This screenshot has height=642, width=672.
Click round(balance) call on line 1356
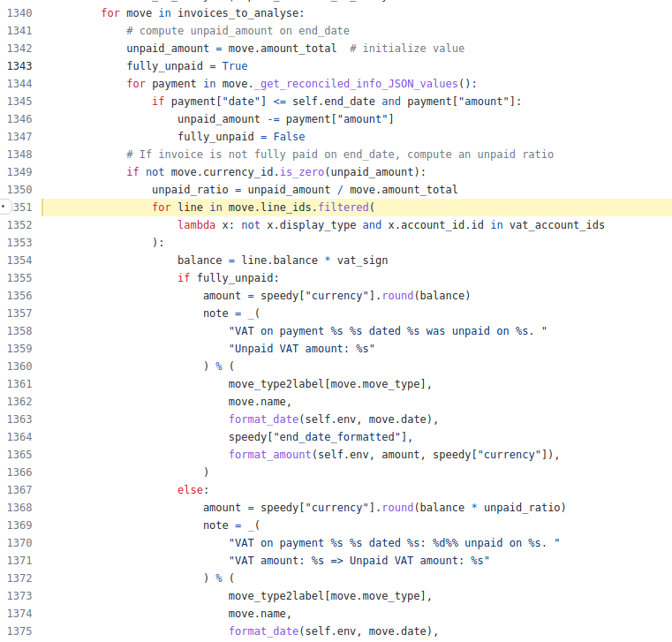(426, 296)
